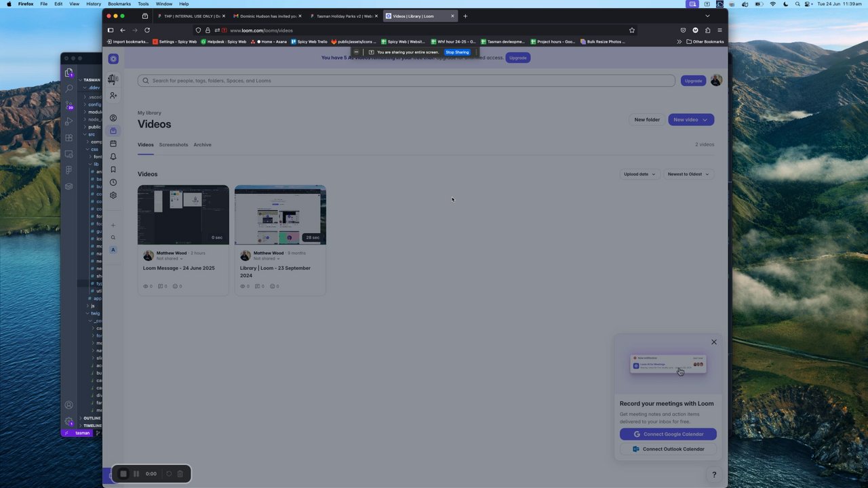Viewport: 868px width, 488px height.
Task: Expand the OUTLINE section in VS Code
Action: tap(92, 418)
